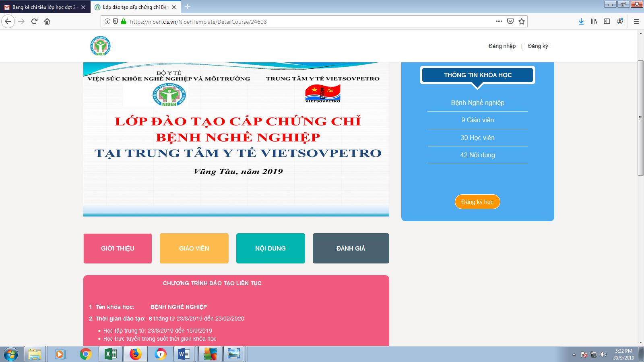This screenshot has width=644, height=362.
Task: Open the GIÁO VIÊN section
Action: [194, 249]
